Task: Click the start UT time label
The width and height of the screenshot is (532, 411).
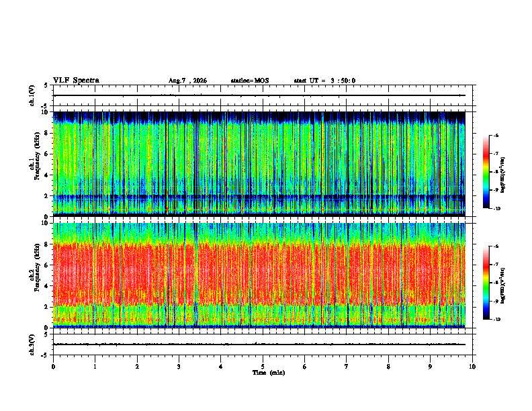Action: (324, 81)
